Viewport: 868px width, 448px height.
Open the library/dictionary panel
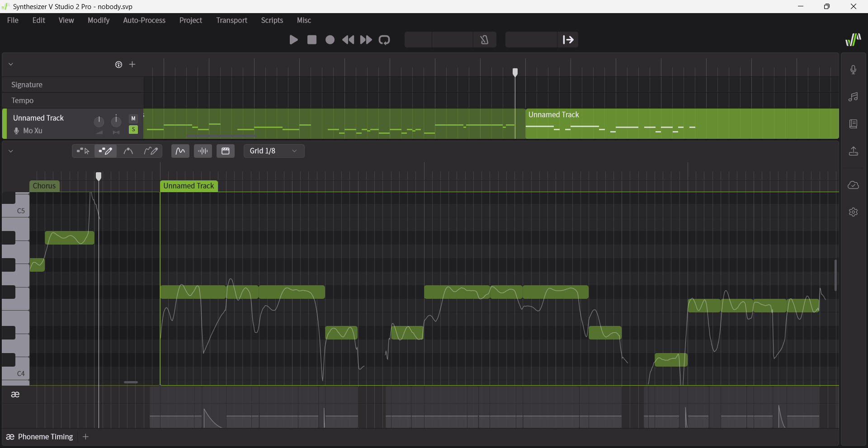coord(853,124)
